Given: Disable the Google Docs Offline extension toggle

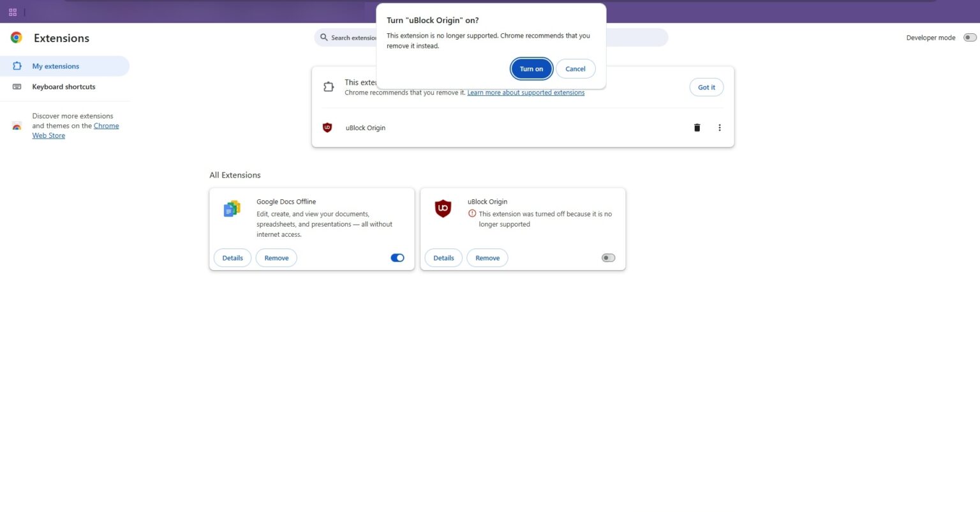Looking at the screenshot, I should tap(397, 257).
